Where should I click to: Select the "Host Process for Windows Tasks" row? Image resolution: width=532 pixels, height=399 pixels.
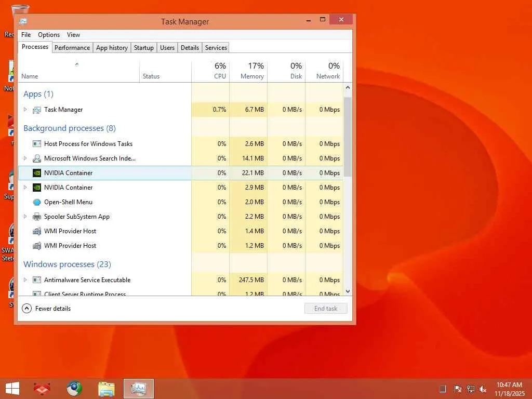click(180, 144)
